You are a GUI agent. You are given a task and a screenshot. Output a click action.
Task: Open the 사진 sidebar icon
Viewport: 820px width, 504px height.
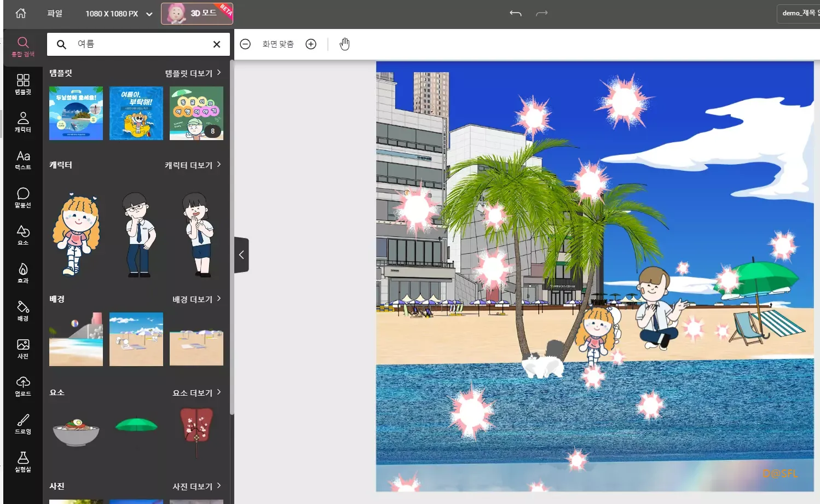[x=23, y=349]
